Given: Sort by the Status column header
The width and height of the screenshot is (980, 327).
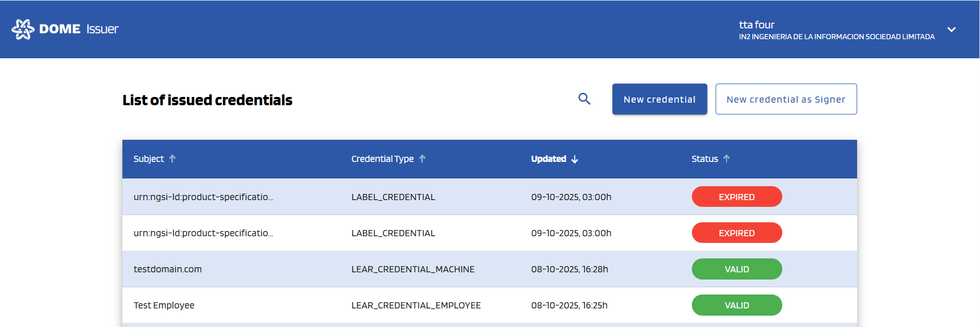Looking at the screenshot, I should 704,159.
